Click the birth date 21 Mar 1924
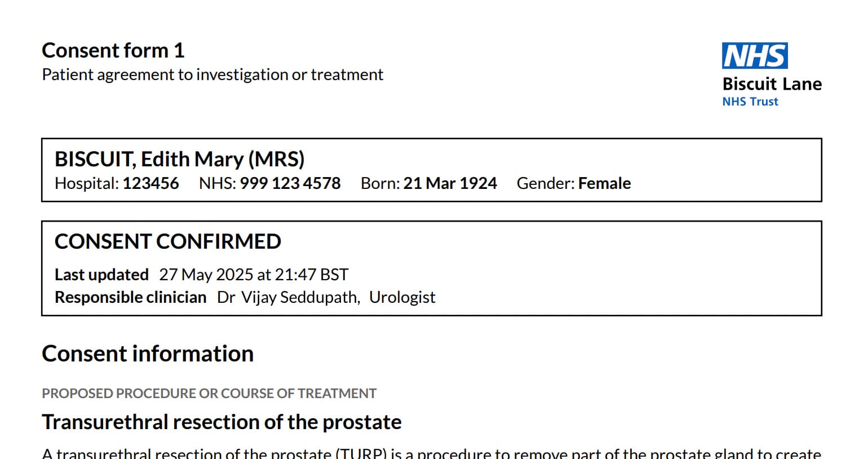868x459 pixels. tap(450, 183)
